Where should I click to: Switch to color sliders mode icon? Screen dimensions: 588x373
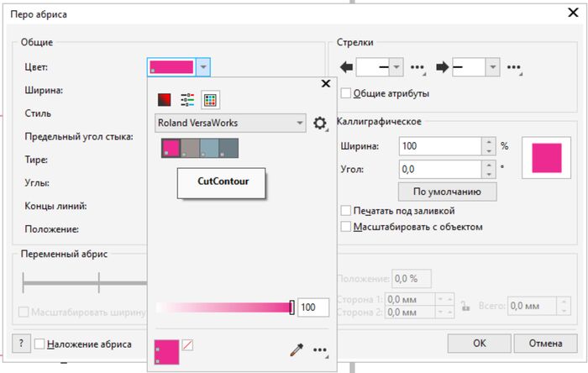tap(187, 99)
